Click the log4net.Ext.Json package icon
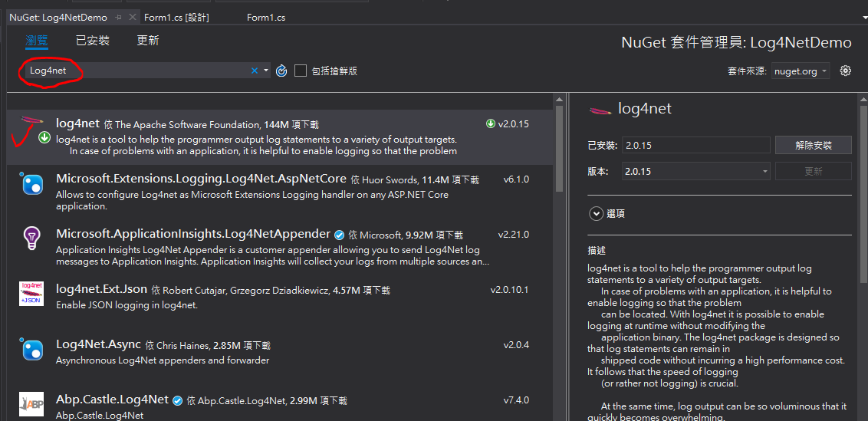The height and width of the screenshot is (421, 868). (x=31, y=294)
